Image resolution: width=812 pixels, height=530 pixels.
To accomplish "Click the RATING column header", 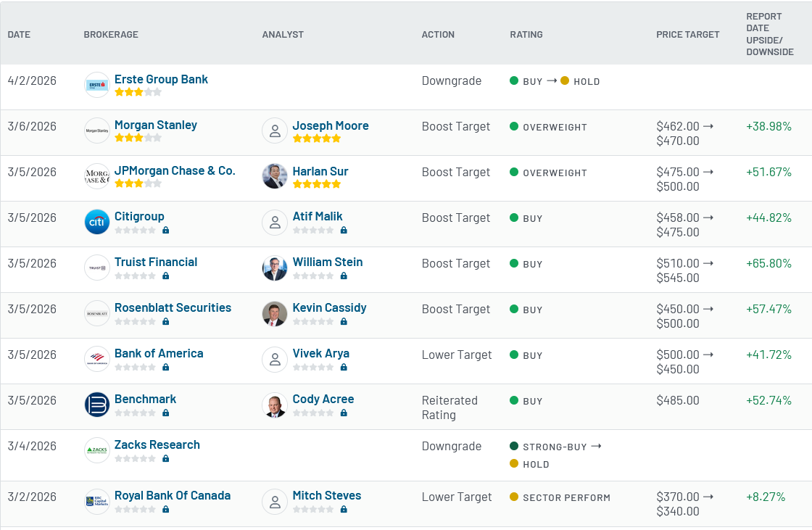I will tap(526, 34).
